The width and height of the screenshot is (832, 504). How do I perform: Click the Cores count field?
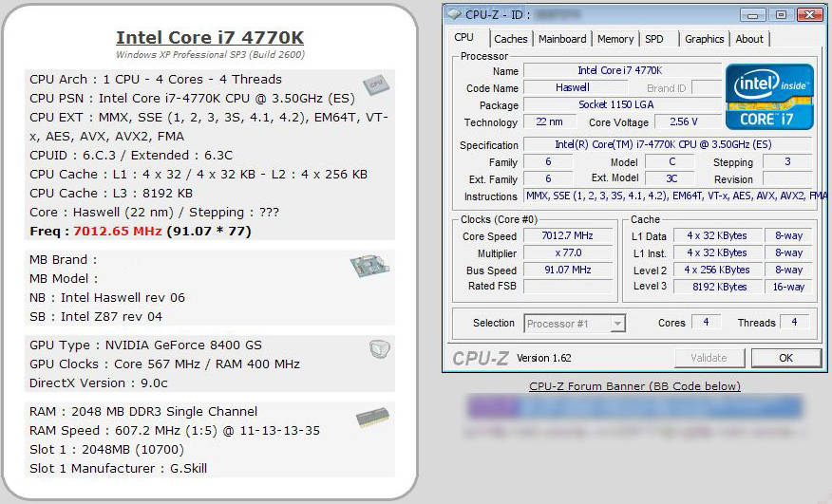point(706,322)
